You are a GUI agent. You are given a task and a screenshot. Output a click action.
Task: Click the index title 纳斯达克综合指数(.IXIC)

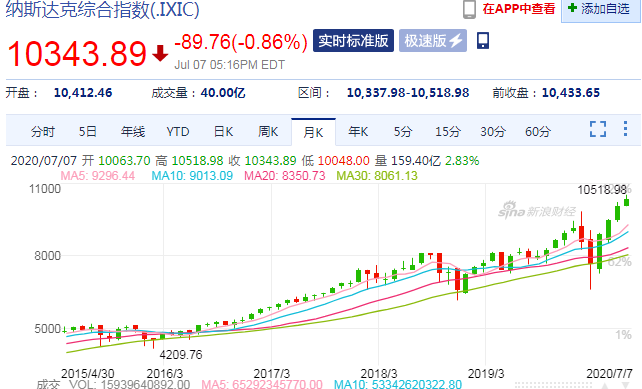[x=102, y=9]
